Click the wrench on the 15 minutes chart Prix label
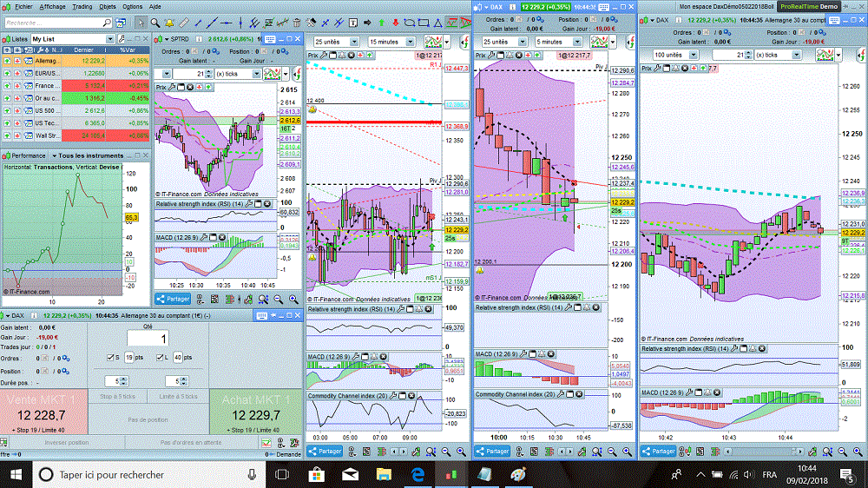868x488 pixels. 325,56
